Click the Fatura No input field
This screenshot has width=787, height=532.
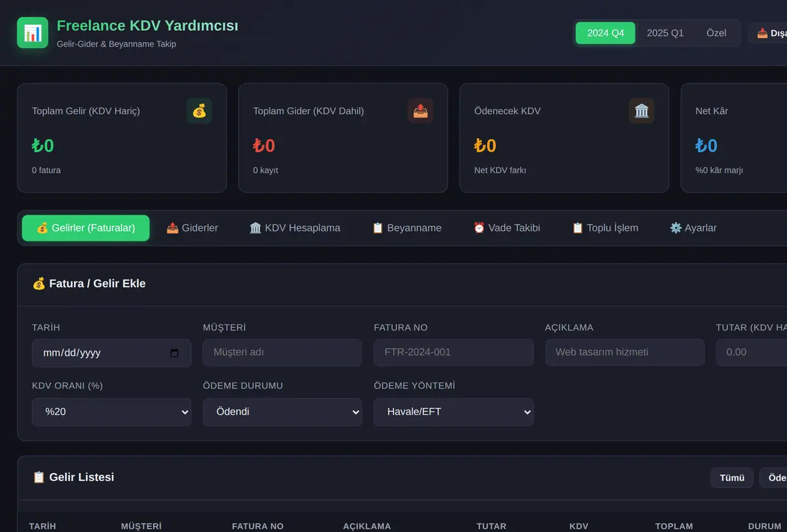[x=454, y=352]
